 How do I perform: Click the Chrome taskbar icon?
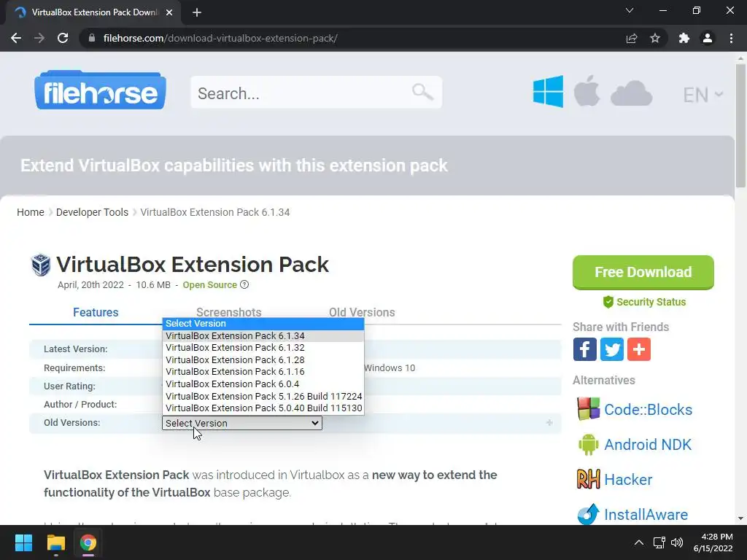click(x=88, y=542)
